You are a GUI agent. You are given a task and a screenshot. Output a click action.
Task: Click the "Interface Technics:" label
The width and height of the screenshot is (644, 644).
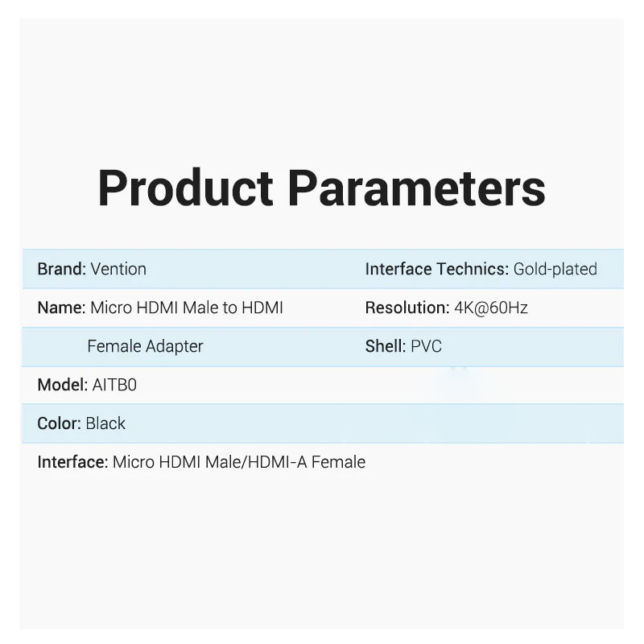click(437, 269)
